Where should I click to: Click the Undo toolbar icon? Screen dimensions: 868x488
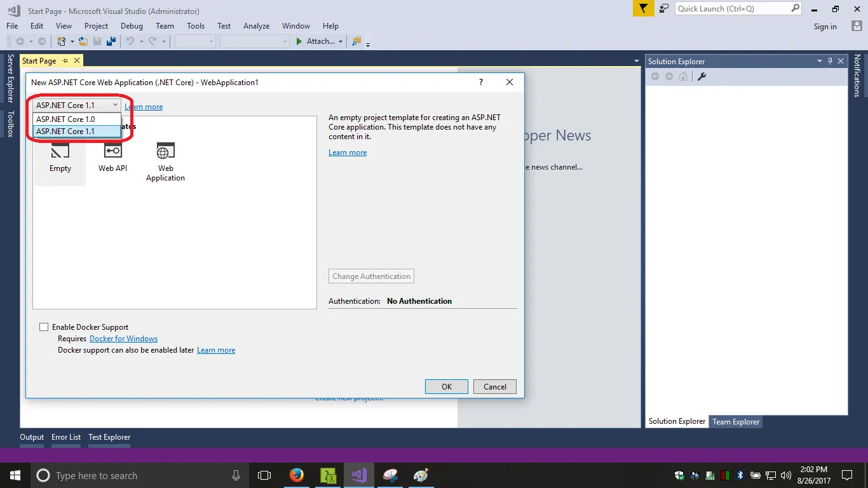[130, 41]
